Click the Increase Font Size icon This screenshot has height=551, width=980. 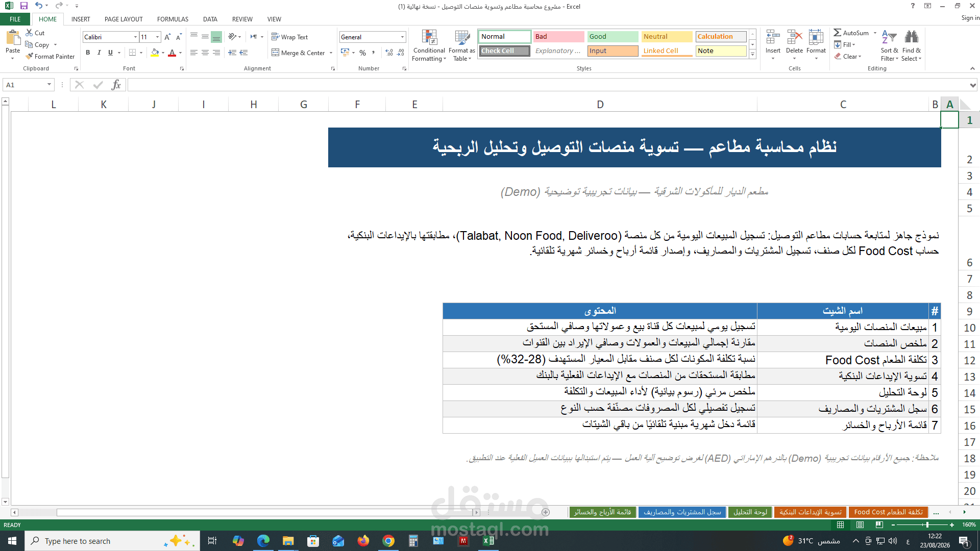pyautogui.click(x=167, y=37)
